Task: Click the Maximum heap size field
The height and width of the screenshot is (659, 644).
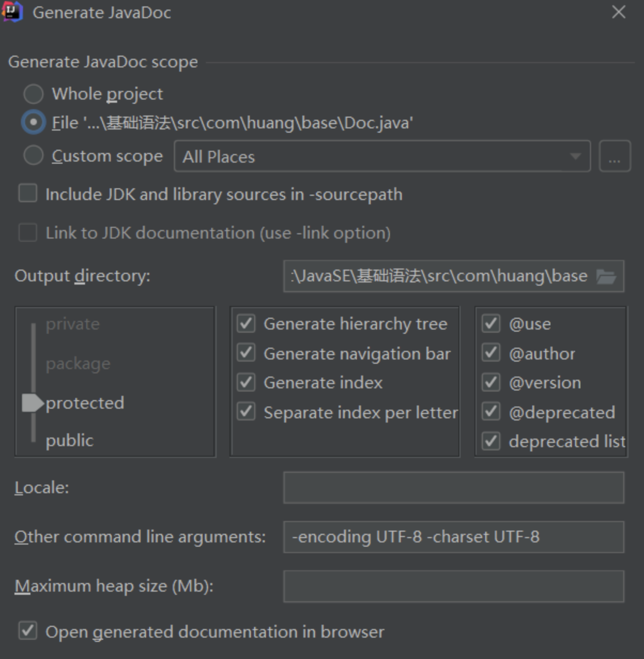Action: [454, 586]
